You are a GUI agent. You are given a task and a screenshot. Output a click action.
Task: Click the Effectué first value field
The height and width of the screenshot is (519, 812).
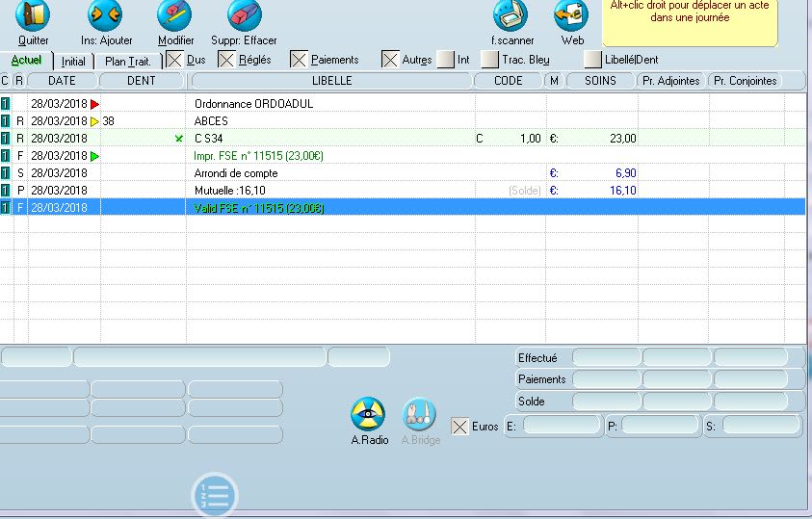pos(606,358)
